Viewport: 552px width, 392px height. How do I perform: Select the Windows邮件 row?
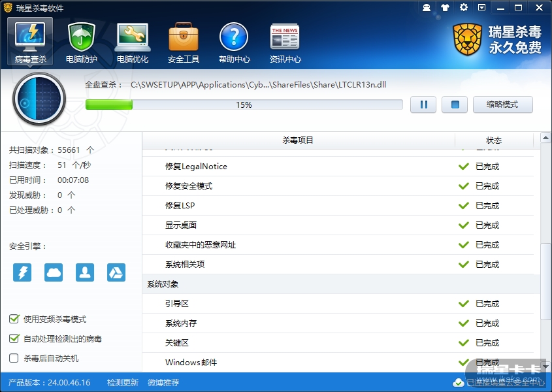338,362
